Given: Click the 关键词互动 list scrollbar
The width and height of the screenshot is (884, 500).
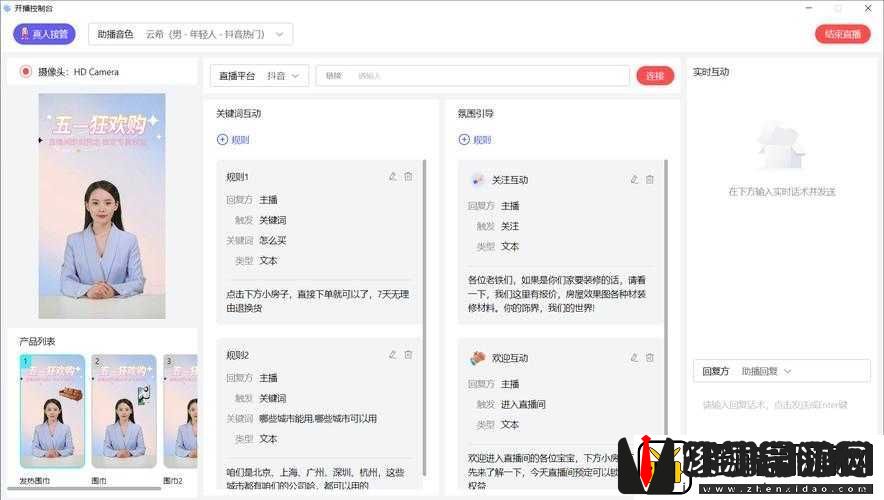Looking at the screenshot, I should coord(424,316).
